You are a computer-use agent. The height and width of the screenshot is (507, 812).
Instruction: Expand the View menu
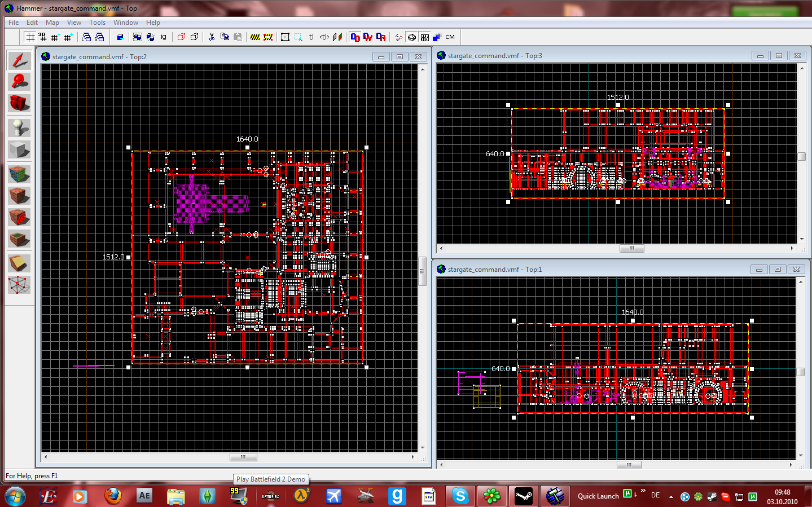(x=74, y=23)
